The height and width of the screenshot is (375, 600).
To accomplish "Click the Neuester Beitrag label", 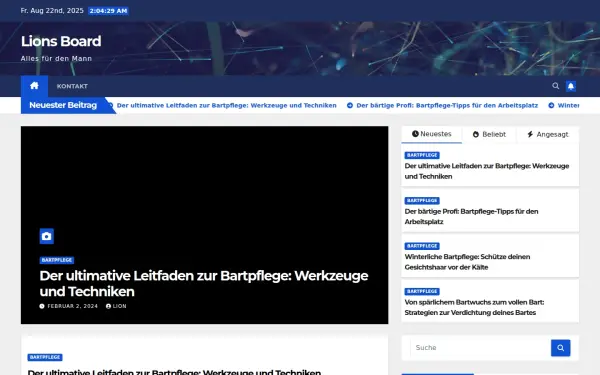I will pyautogui.click(x=63, y=105).
